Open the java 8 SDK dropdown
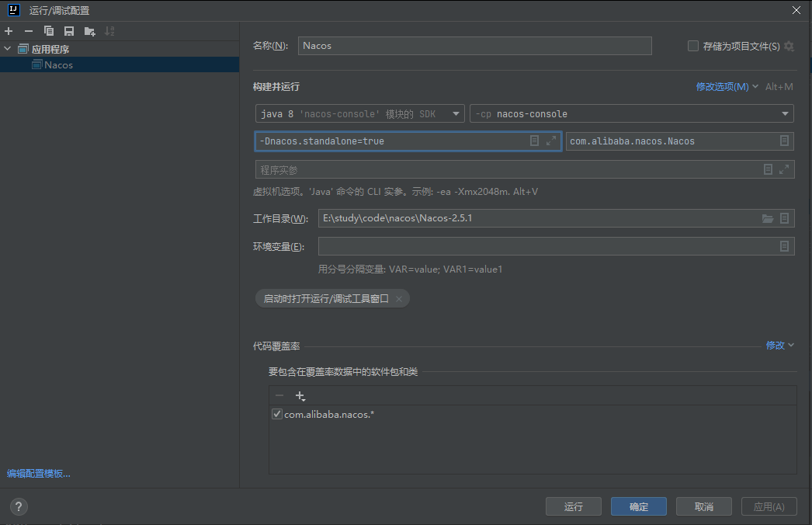This screenshot has width=812, height=525. click(360, 113)
